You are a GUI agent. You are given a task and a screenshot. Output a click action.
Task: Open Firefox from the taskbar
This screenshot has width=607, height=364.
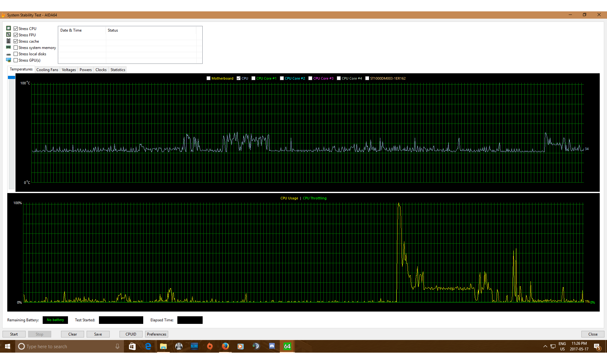(225, 346)
